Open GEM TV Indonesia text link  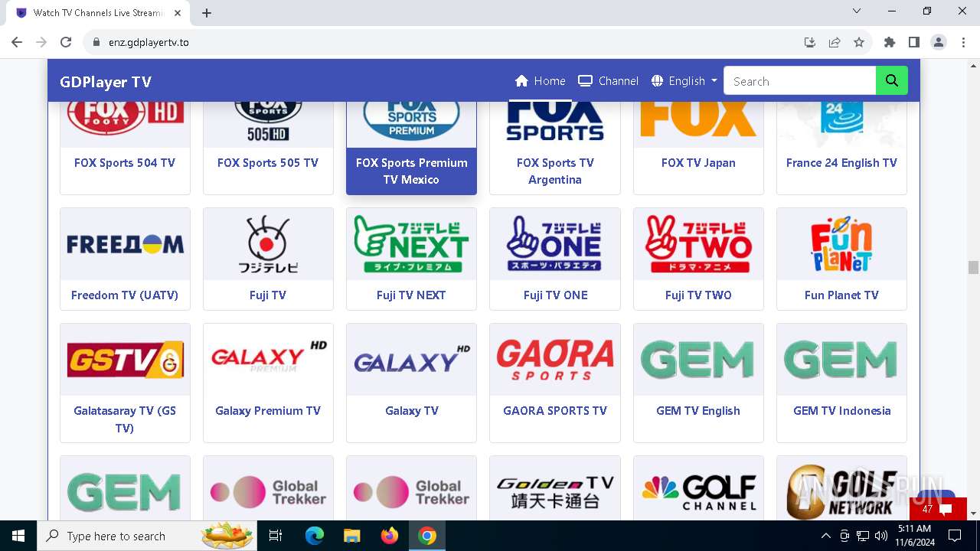click(841, 411)
